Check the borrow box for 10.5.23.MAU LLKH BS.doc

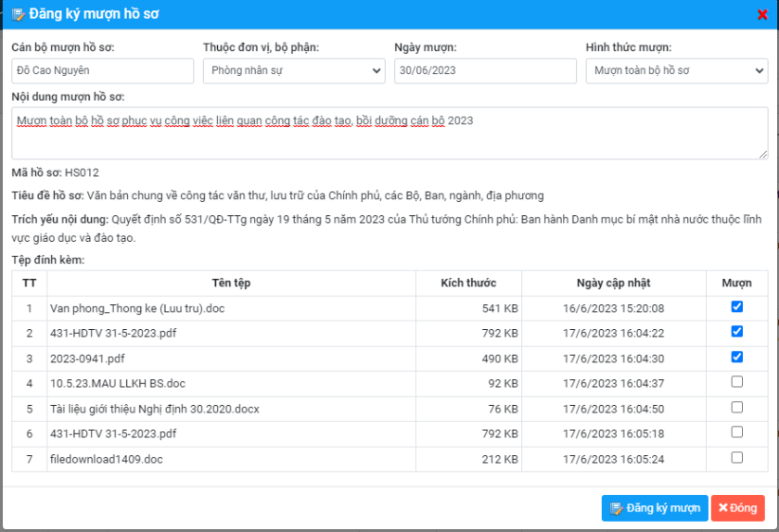coord(736,382)
